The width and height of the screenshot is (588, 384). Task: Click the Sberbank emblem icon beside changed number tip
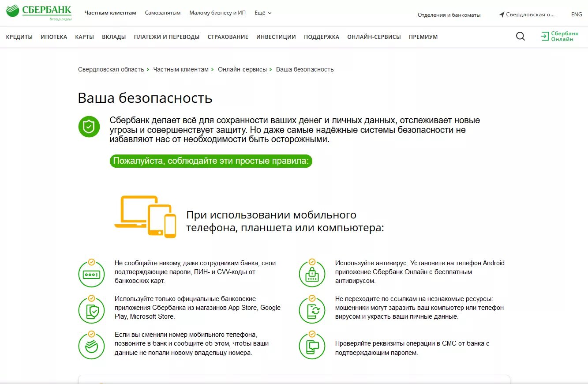[91, 345]
